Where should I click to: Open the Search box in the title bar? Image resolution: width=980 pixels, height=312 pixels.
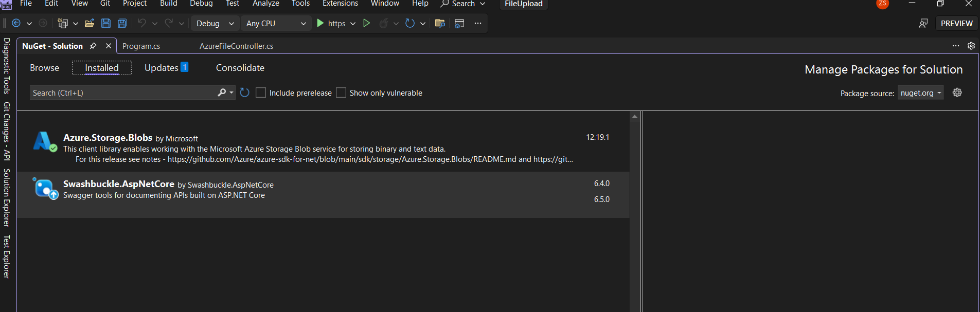(x=462, y=4)
